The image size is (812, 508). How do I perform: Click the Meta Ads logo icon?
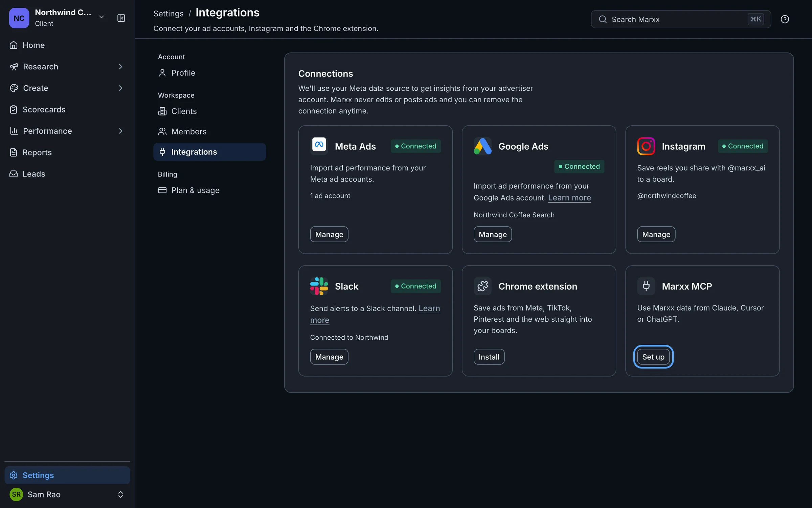(x=319, y=146)
